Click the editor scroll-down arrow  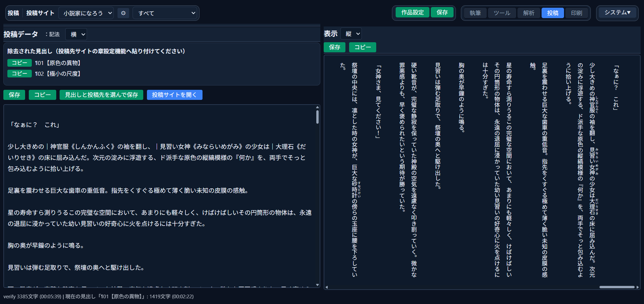point(317,285)
